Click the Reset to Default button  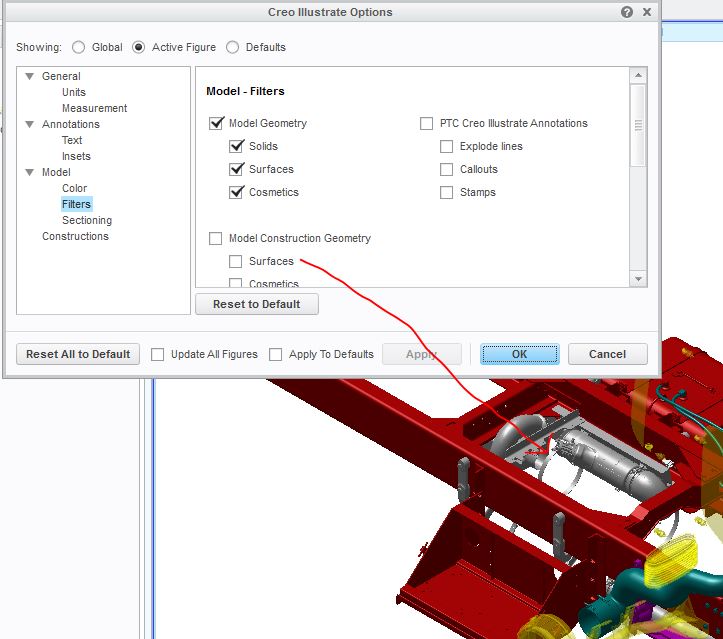257,304
